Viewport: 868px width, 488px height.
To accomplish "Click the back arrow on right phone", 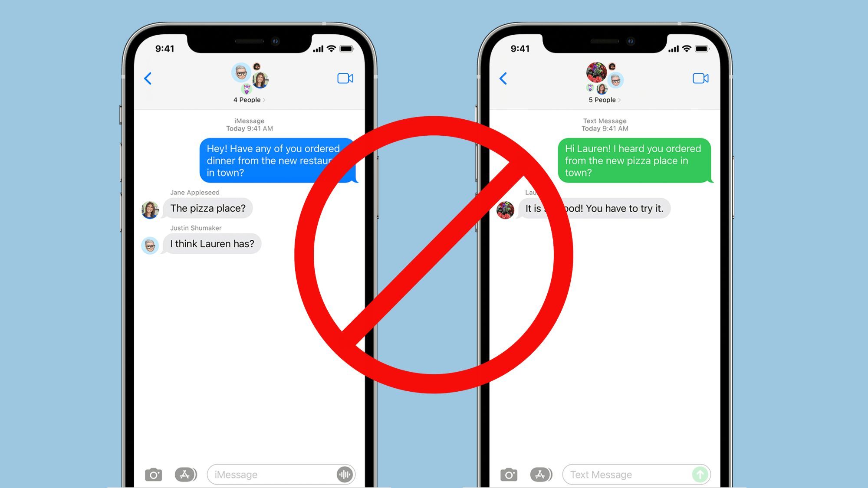I will 503,78.
